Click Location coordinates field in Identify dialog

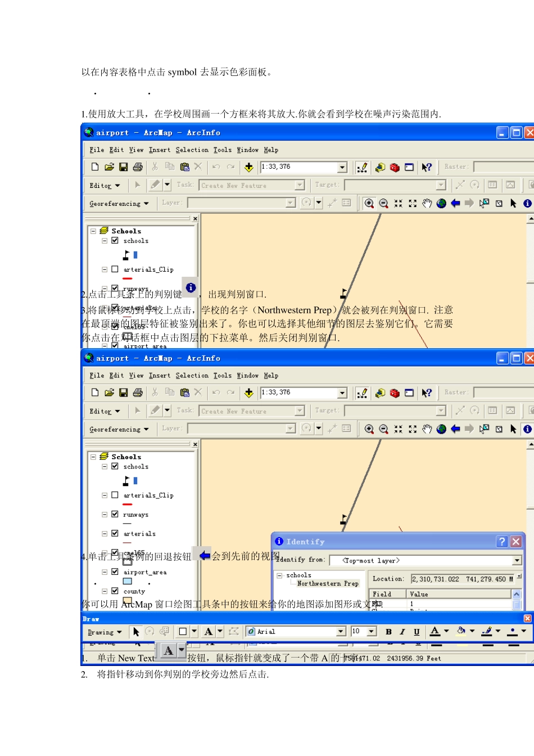(x=463, y=579)
